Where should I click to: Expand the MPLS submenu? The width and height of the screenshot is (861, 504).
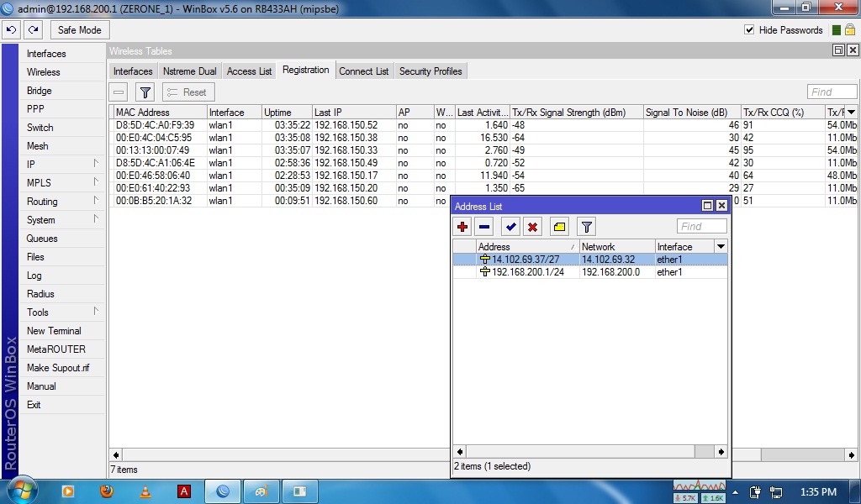[61, 183]
